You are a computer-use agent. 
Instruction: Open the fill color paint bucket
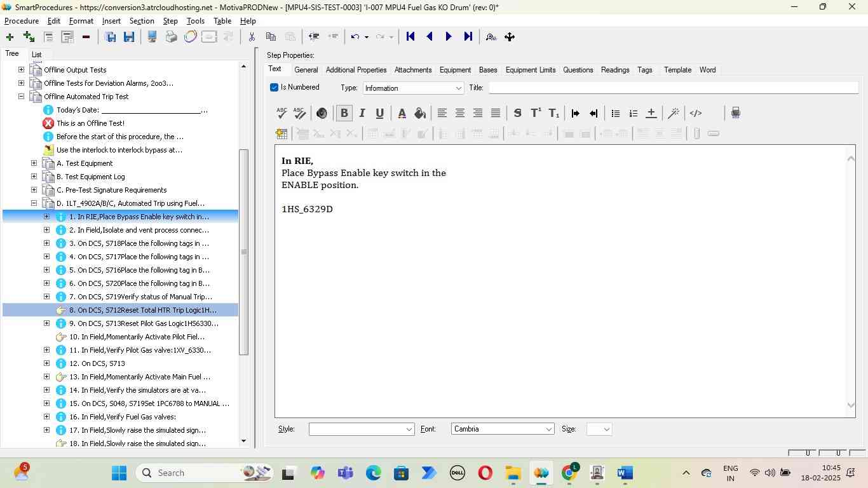(420, 113)
